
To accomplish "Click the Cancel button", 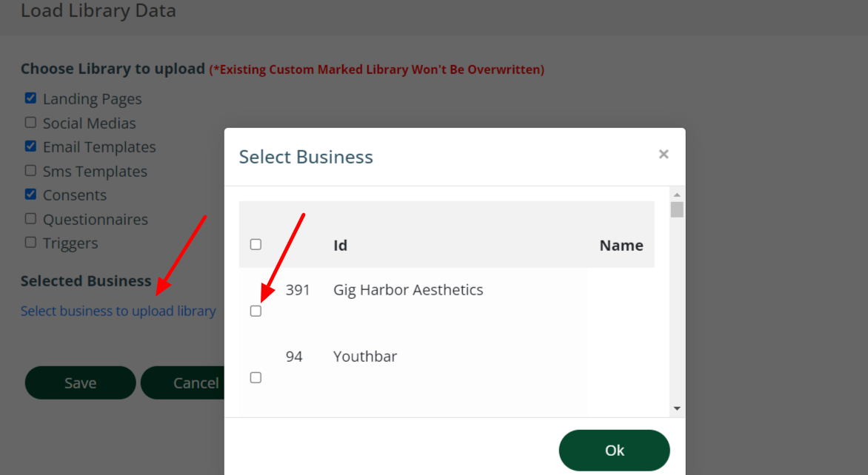I will pos(183,383).
